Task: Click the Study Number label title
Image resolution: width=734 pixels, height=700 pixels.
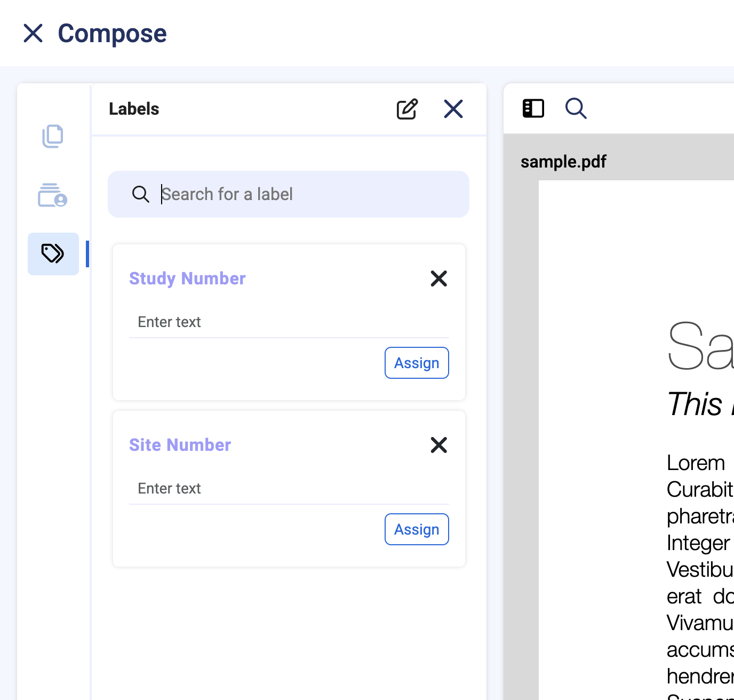Action: click(187, 279)
